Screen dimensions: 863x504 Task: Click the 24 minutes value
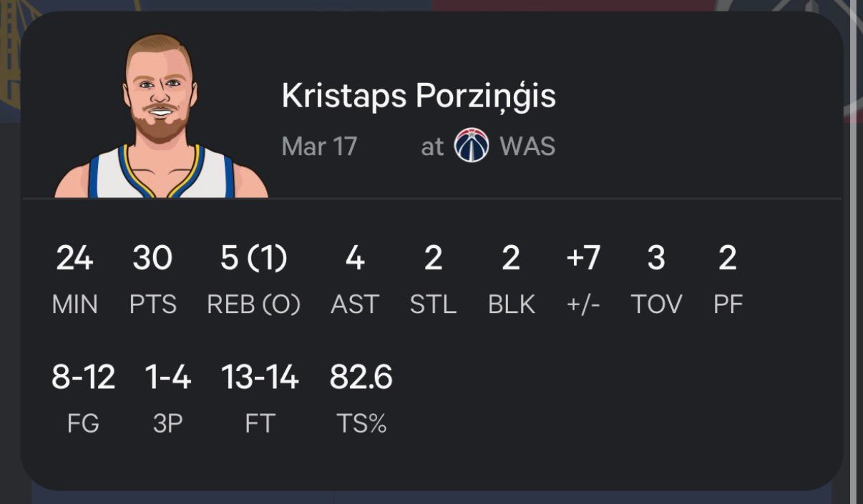point(74,258)
